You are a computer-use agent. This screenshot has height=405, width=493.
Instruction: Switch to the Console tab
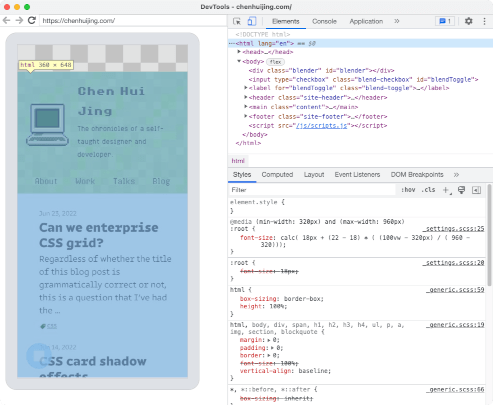point(324,21)
